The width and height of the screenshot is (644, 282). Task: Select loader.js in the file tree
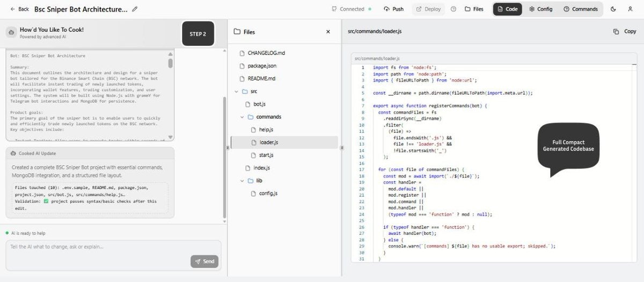tap(284, 143)
